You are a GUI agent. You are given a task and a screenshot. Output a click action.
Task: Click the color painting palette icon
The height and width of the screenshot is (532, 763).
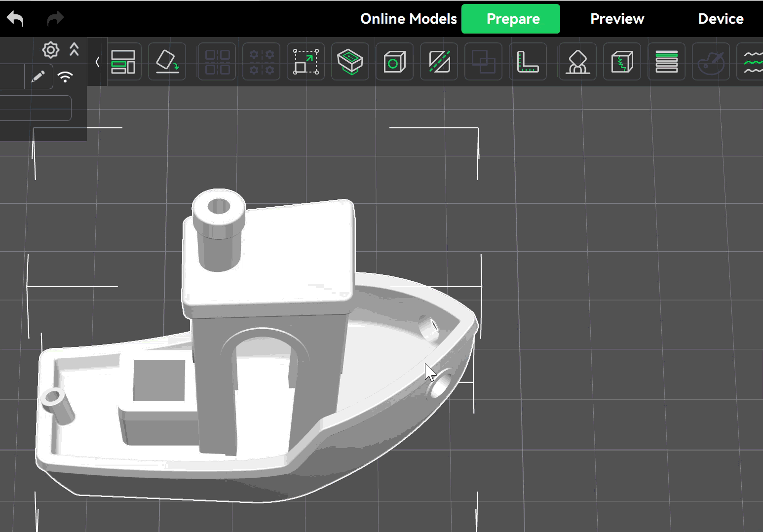coord(711,62)
